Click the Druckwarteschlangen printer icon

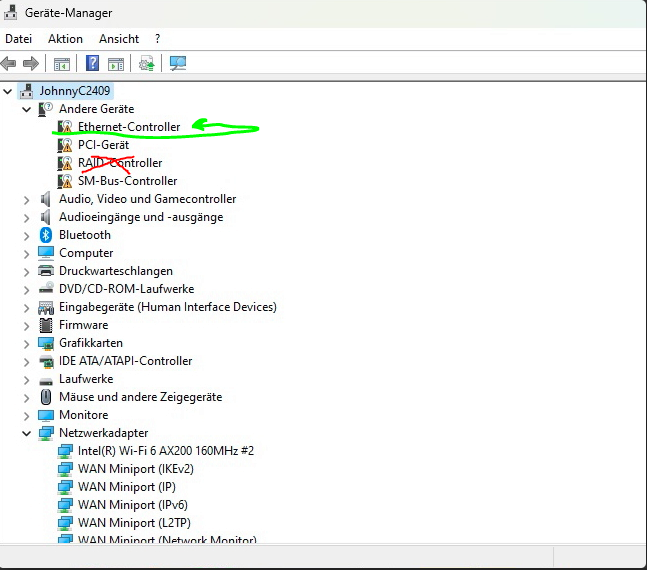(46, 271)
